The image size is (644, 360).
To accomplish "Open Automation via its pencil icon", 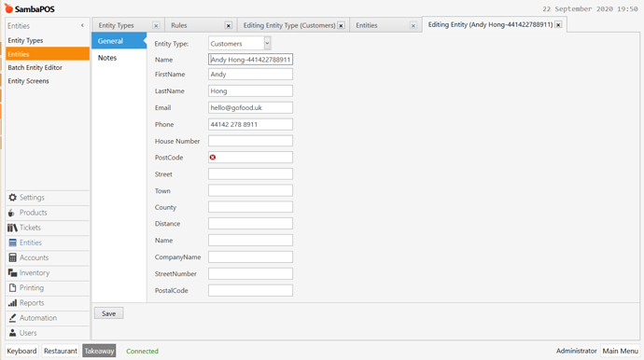I will coord(13,318).
